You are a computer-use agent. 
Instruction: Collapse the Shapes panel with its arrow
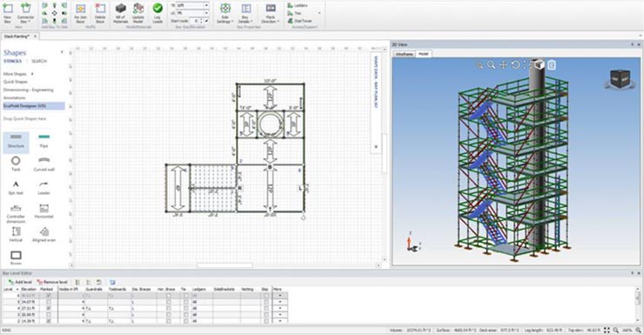[62, 52]
